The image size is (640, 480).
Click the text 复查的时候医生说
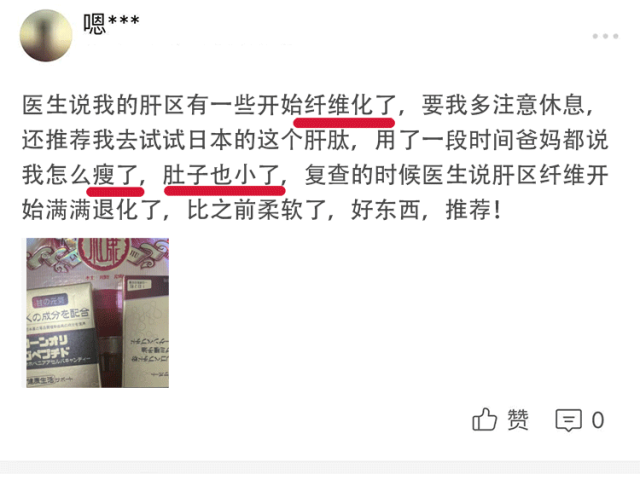click(x=398, y=176)
